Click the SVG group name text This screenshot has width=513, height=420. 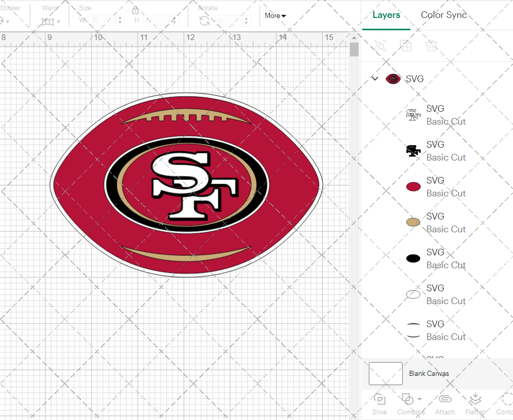coord(415,79)
